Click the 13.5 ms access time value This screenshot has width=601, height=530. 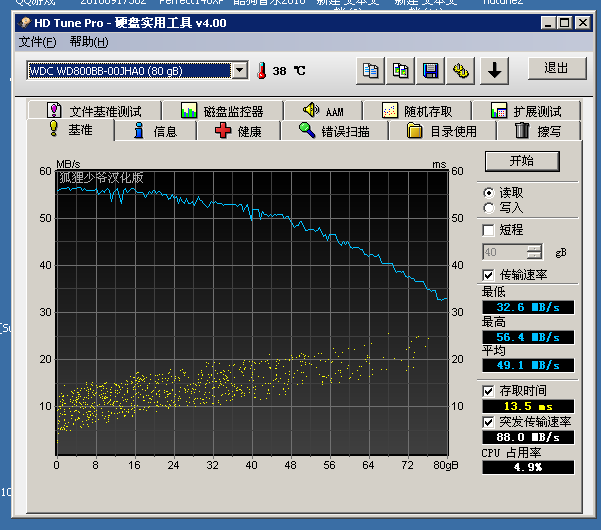(528, 406)
